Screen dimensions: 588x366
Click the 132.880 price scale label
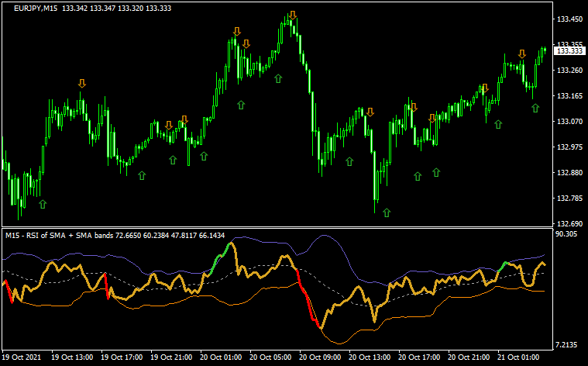point(570,172)
